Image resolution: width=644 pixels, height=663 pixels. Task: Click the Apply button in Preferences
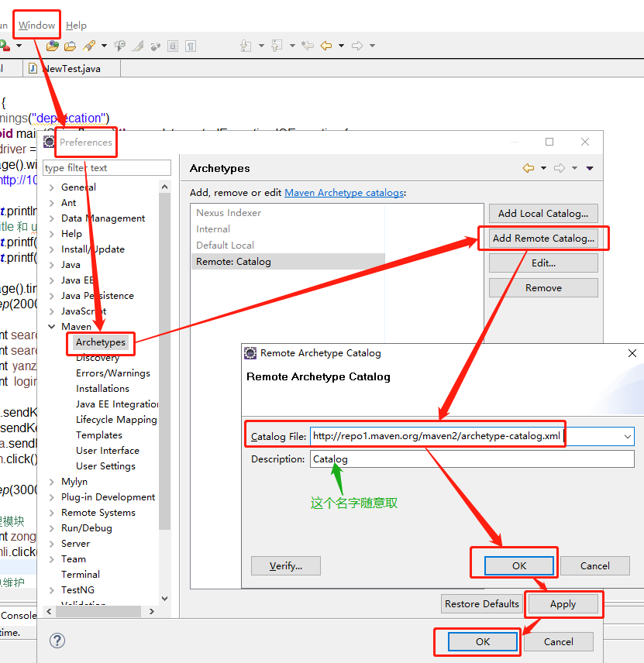point(563,604)
